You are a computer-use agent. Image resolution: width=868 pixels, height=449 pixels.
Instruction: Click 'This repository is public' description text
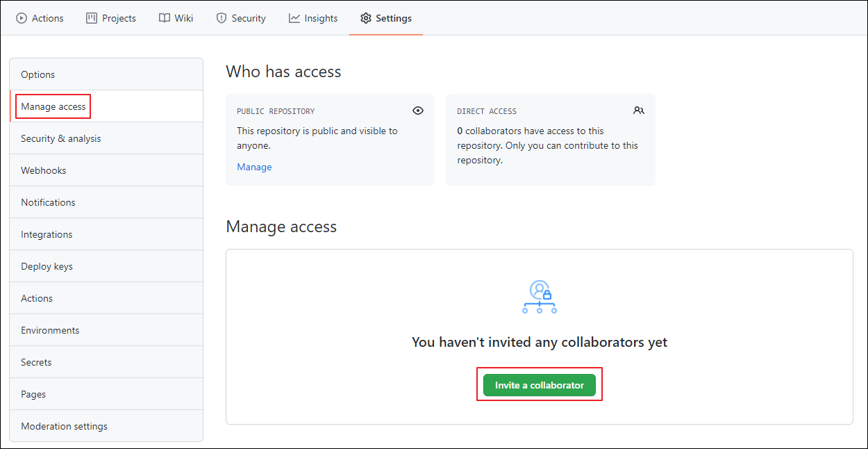(x=317, y=138)
